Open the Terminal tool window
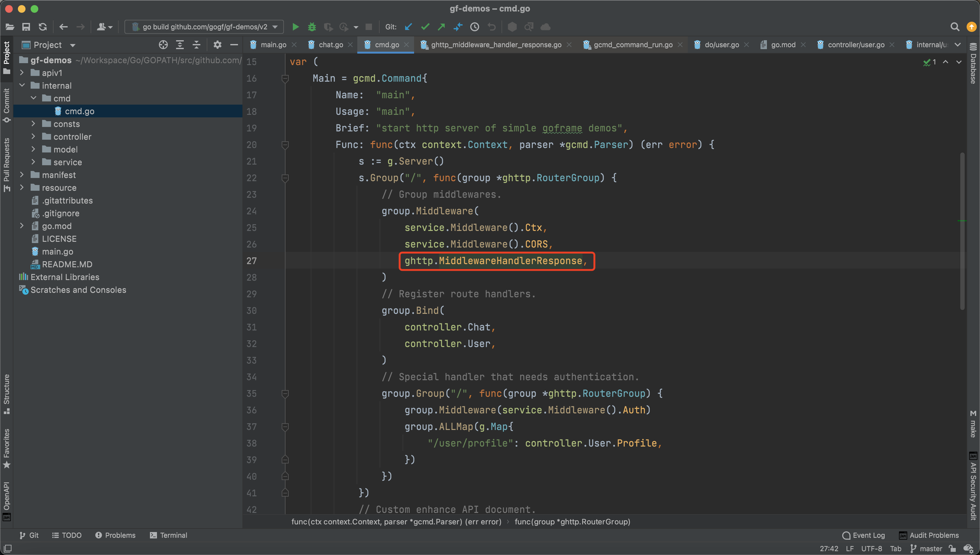 click(168, 535)
